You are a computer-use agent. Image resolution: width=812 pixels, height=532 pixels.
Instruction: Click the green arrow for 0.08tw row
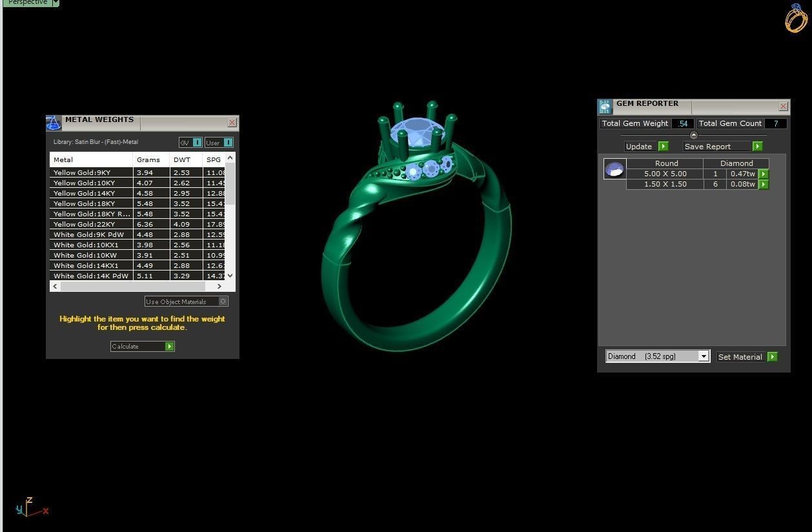(x=764, y=184)
